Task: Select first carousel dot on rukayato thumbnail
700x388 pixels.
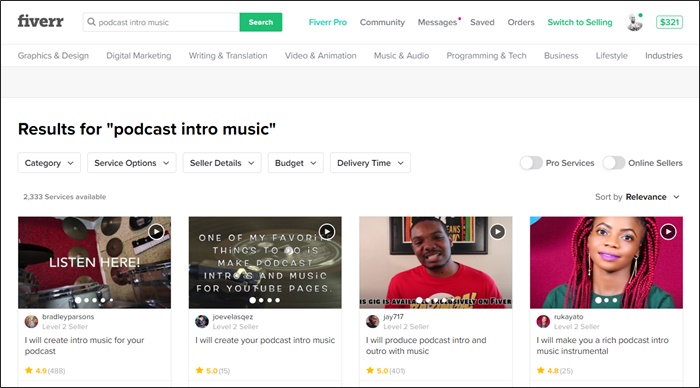Action: [598, 300]
